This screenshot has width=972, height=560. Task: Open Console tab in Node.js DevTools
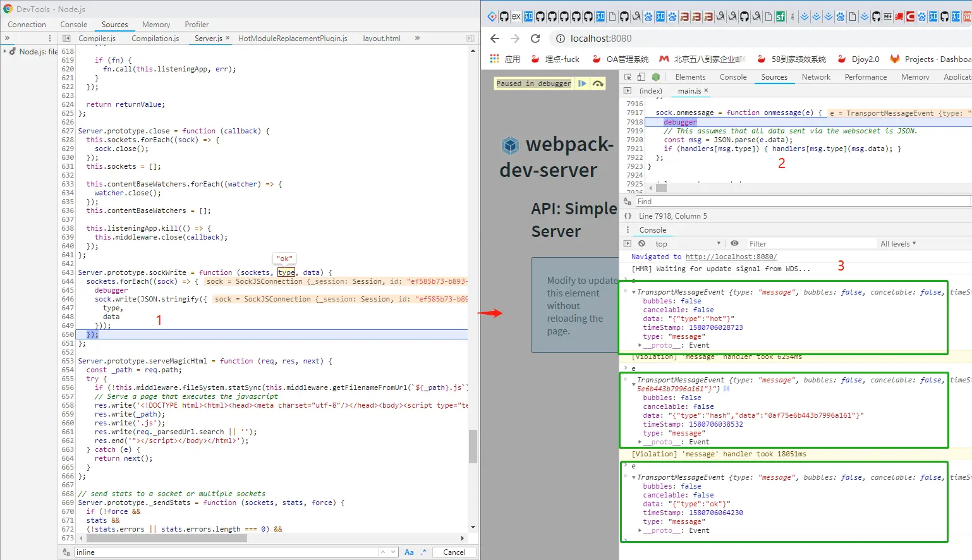74,25
